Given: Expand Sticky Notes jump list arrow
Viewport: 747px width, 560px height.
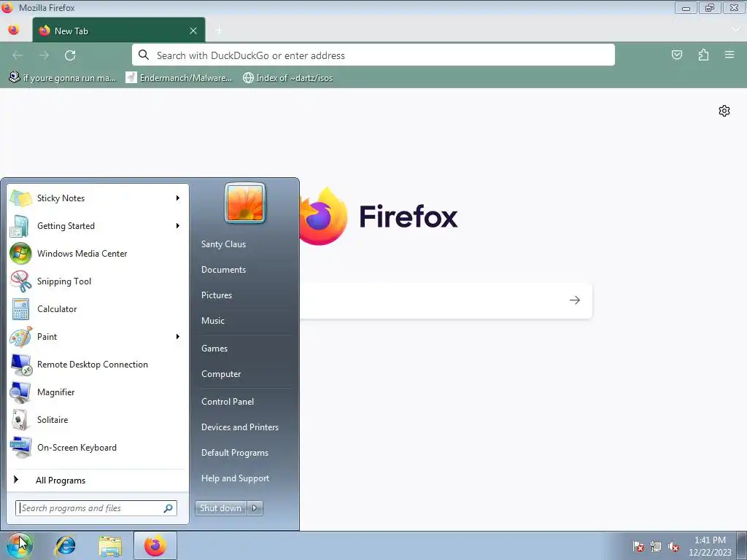Looking at the screenshot, I should pyautogui.click(x=178, y=198).
